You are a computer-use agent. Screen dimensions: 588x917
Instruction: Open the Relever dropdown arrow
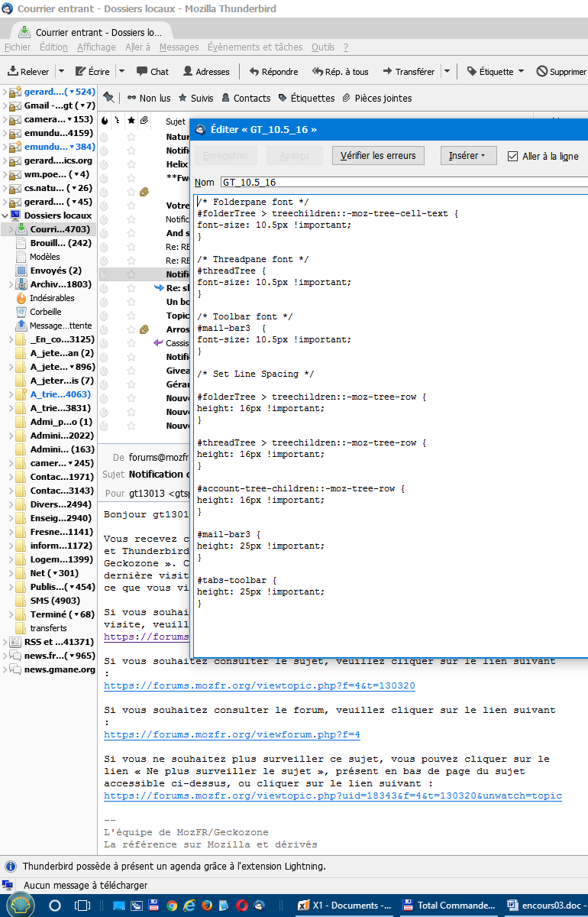[61, 71]
